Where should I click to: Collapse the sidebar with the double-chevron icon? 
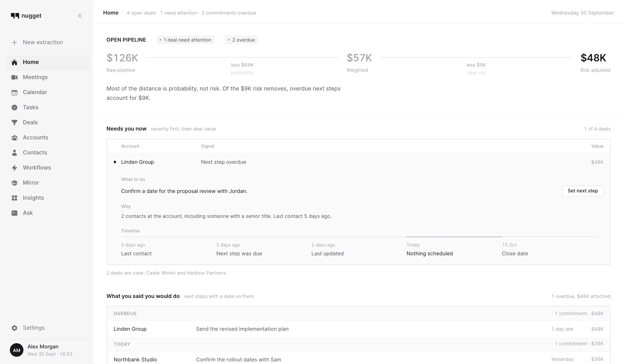click(80, 16)
